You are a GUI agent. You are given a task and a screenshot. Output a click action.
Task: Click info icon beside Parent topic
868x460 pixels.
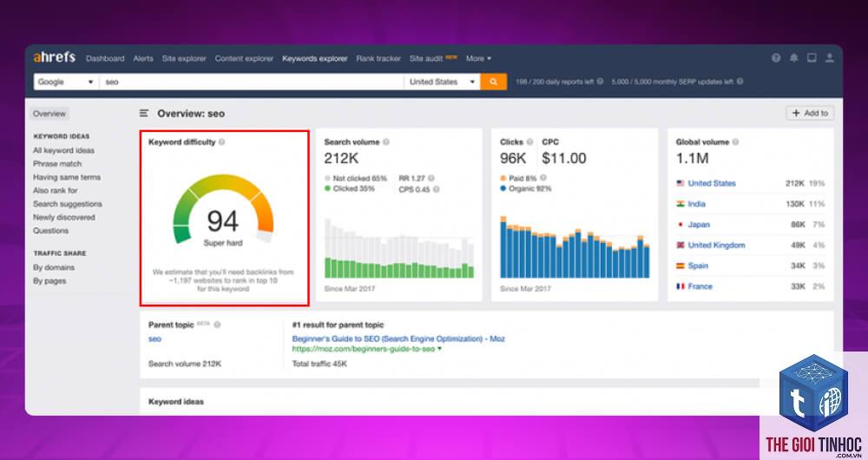pyautogui.click(x=217, y=325)
